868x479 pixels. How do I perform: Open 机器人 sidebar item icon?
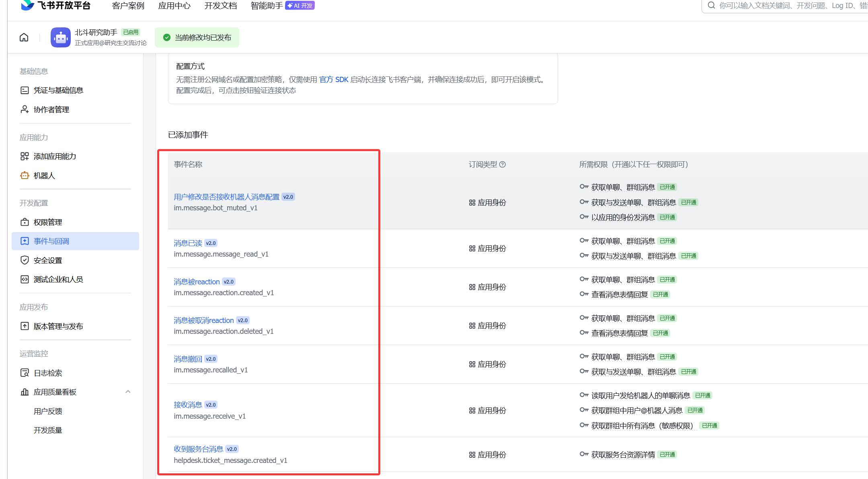coord(25,176)
